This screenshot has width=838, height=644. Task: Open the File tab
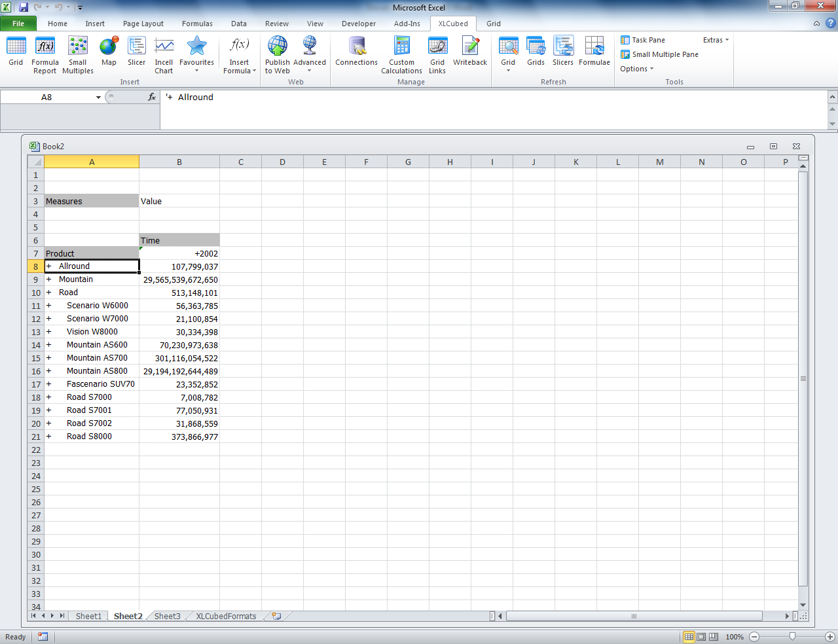18,24
